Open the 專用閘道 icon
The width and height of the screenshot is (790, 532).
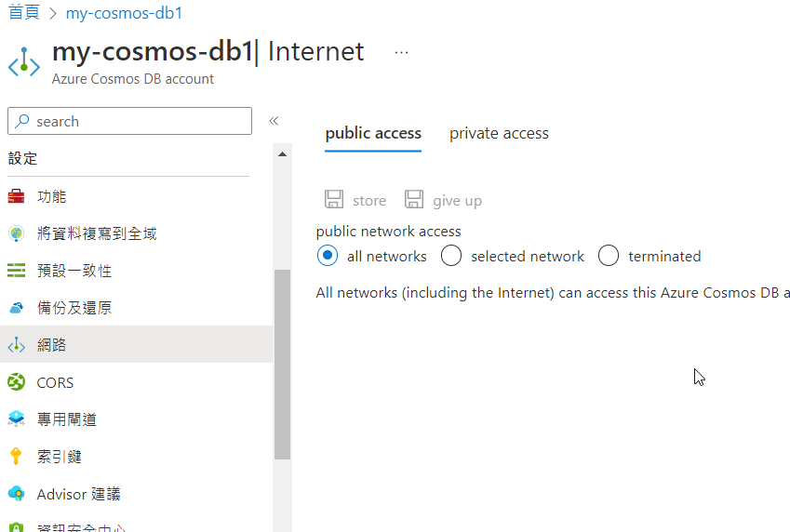pyautogui.click(x=16, y=419)
